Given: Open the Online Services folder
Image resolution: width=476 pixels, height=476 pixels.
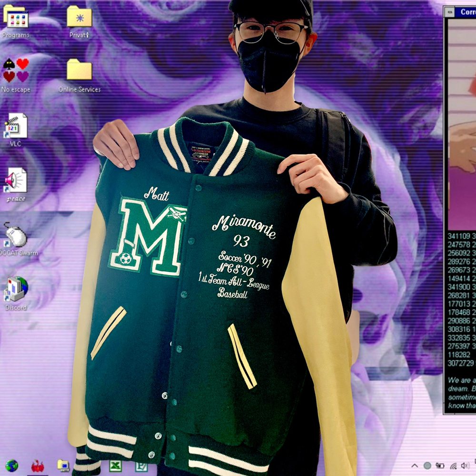Looking at the screenshot, I should [x=79, y=70].
